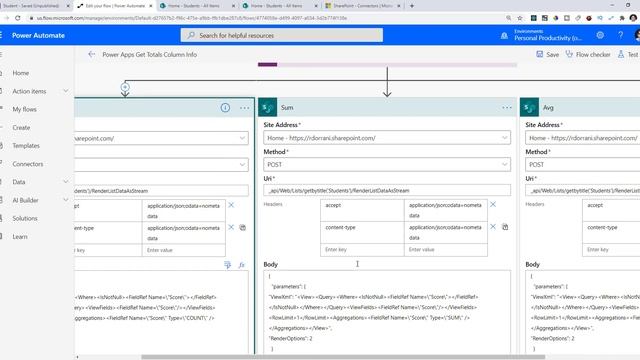Open Learn in sidebar
The image size is (640, 360).
click(20, 237)
